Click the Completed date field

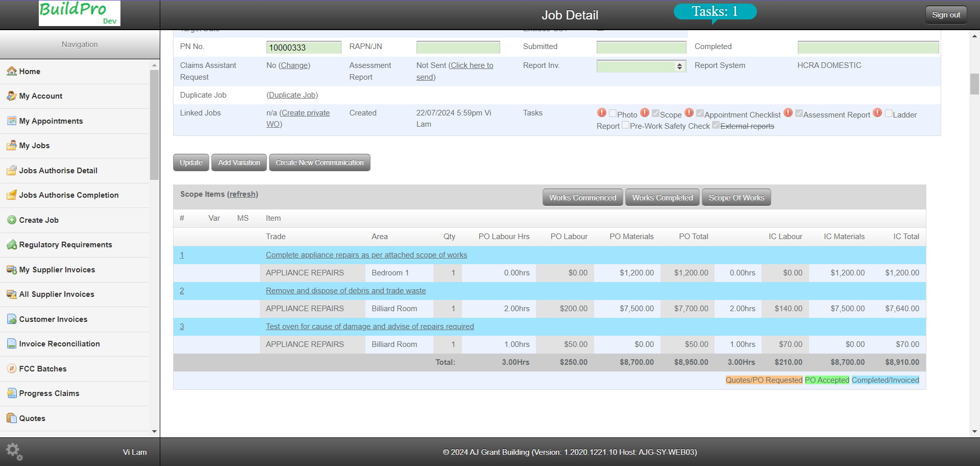[868, 48]
